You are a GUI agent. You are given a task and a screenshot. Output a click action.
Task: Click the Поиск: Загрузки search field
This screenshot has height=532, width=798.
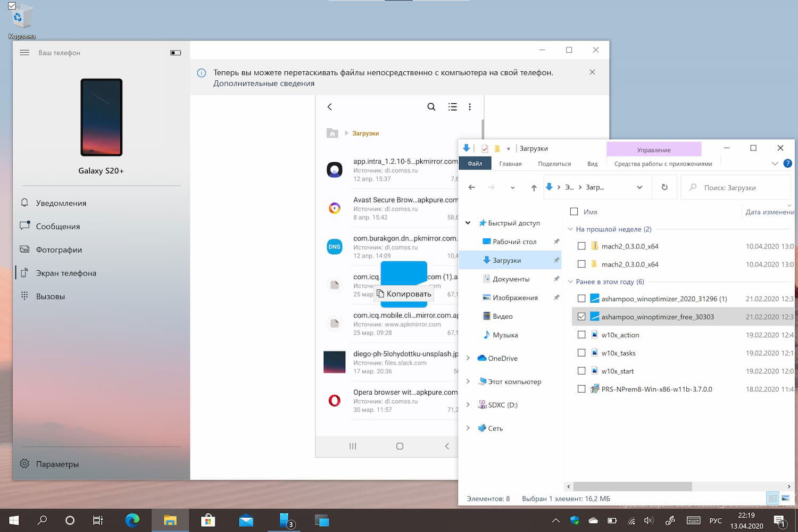[735, 187]
